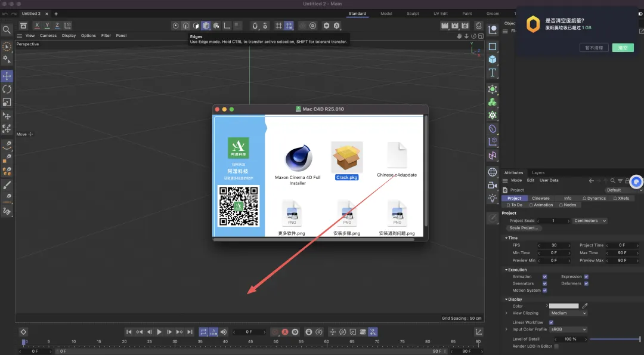Open the Cameras viewport menu
Viewport: 644px width, 355px height.
coord(48,36)
